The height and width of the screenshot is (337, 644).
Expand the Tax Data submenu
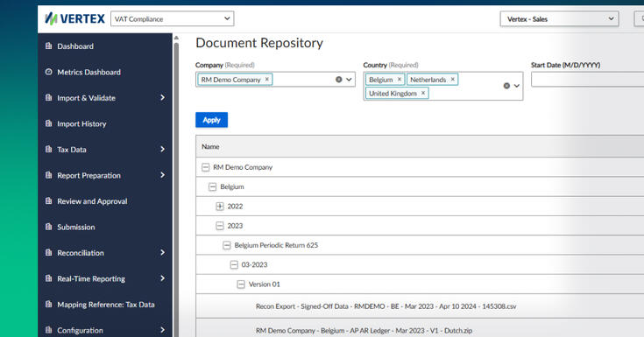point(163,149)
